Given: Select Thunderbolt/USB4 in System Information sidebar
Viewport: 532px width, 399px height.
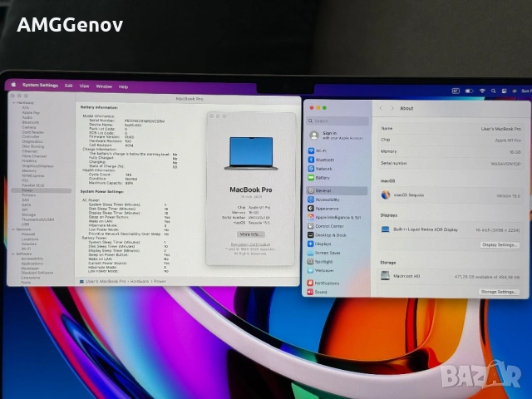Looking at the screenshot, I should [37, 219].
